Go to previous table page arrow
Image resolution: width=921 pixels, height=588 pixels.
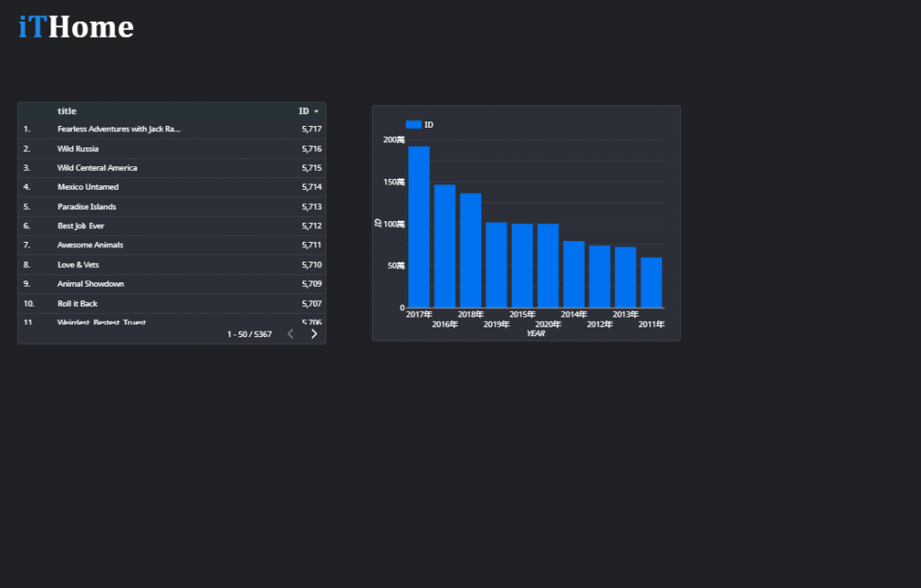pos(291,334)
